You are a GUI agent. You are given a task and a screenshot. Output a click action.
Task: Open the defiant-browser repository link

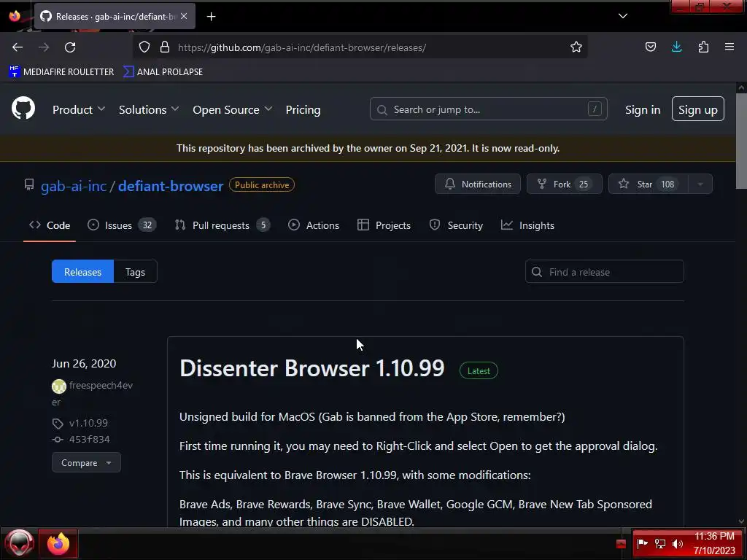coord(171,186)
